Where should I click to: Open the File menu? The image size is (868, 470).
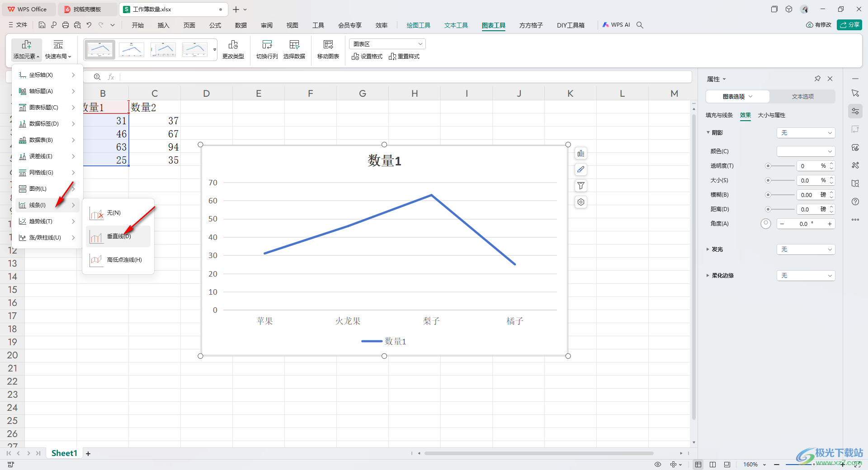click(x=18, y=25)
